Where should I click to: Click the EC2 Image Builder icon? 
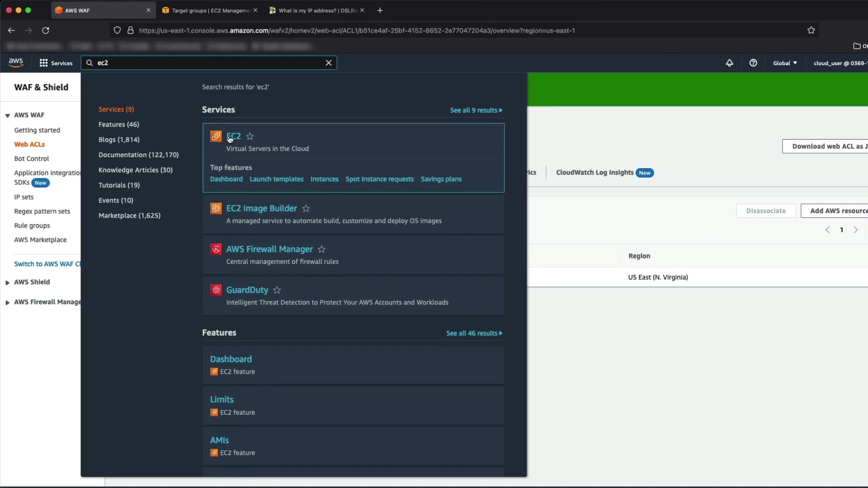coord(216,208)
